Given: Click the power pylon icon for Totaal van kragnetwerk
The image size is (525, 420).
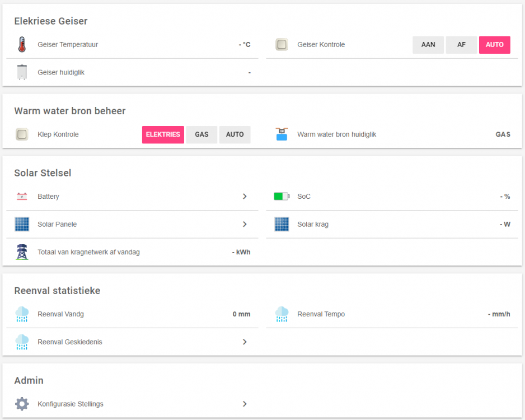Looking at the screenshot, I should (22, 252).
